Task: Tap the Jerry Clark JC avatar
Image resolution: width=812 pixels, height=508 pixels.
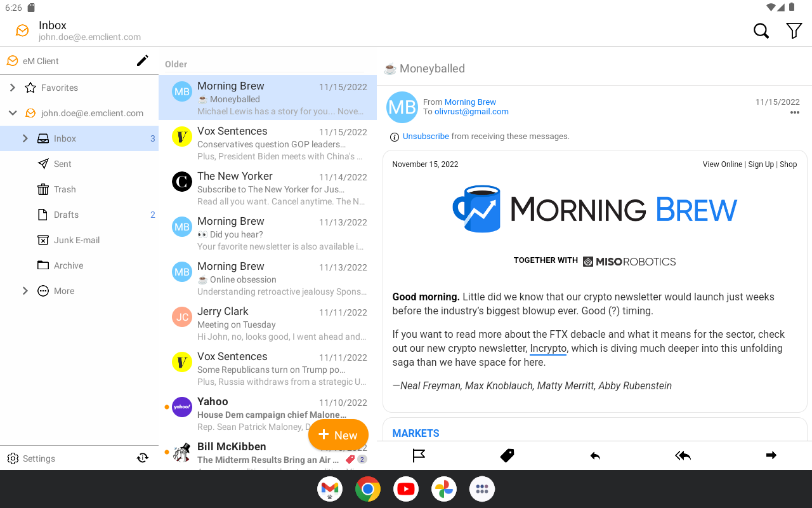Action: point(182,317)
